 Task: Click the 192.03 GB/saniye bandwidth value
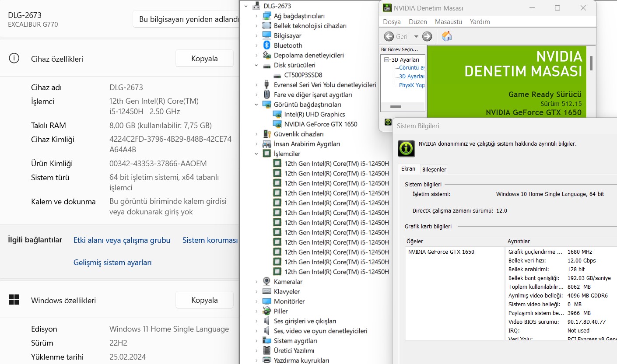[589, 278]
